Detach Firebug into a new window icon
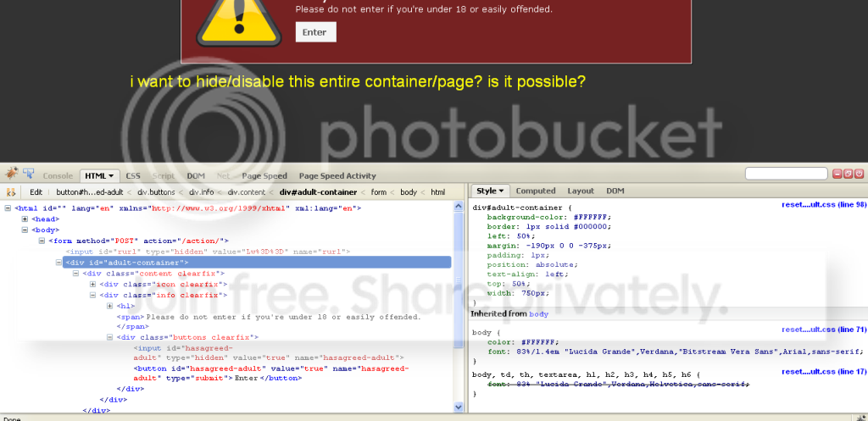Image resolution: width=868 pixels, height=421 pixels. point(848,174)
